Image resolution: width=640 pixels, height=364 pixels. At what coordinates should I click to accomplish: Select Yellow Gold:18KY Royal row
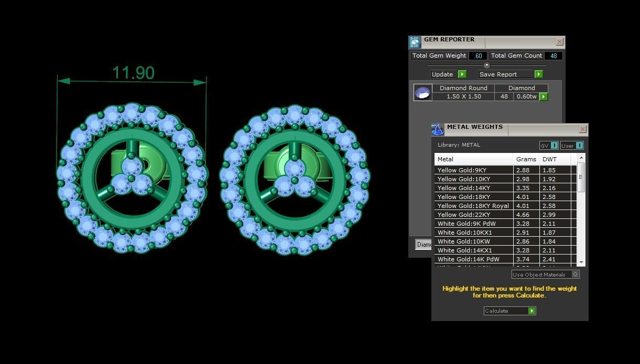505,206
